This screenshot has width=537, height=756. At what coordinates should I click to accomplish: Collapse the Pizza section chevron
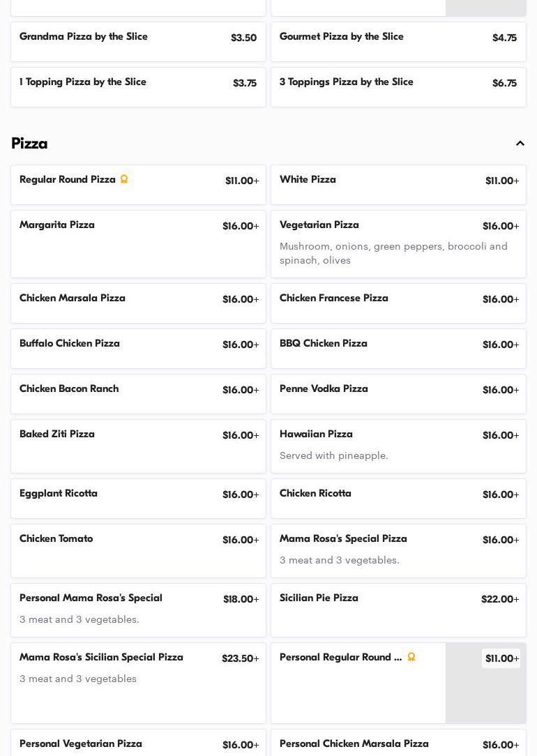coord(520,144)
